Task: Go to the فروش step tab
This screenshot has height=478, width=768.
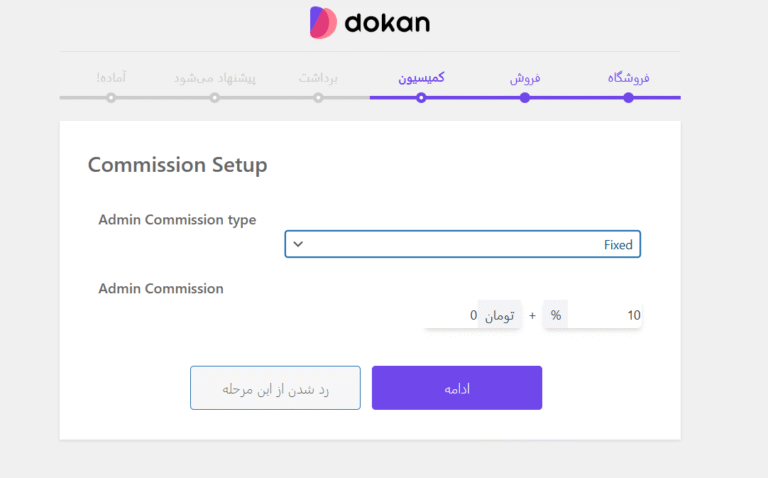Action: 525,78
